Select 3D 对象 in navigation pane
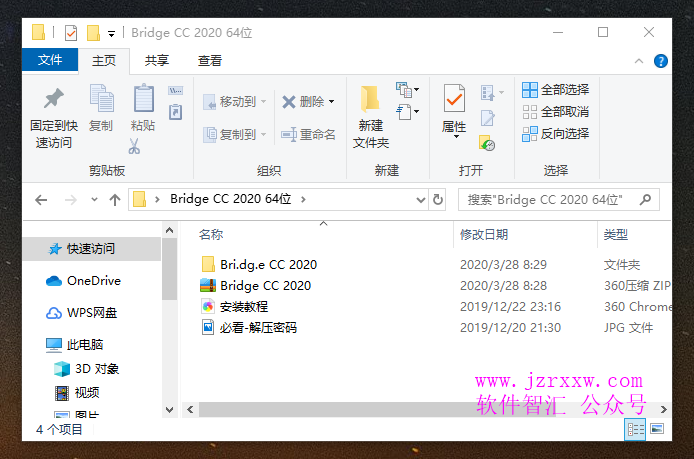The image size is (694, 459). (x=86, y=369)
